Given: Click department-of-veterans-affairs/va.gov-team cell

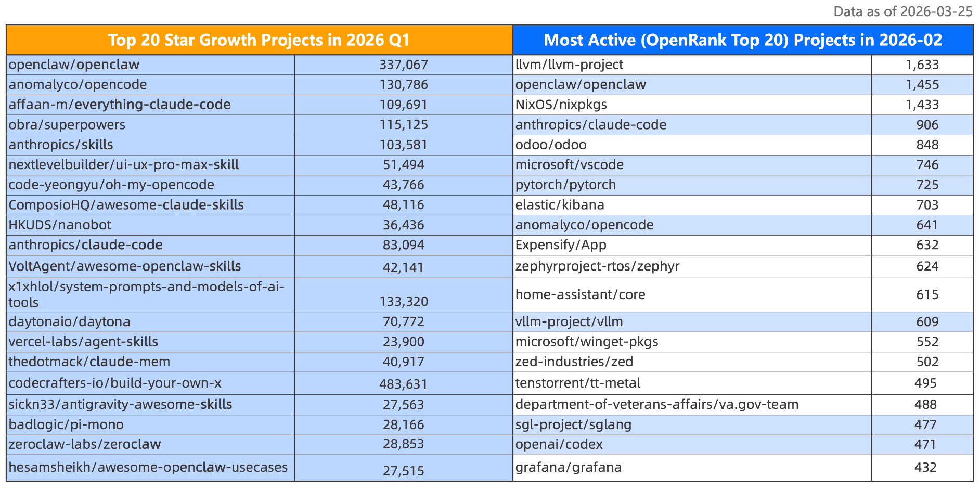Looking at the screenshot, I should click(x=692, y=405).
